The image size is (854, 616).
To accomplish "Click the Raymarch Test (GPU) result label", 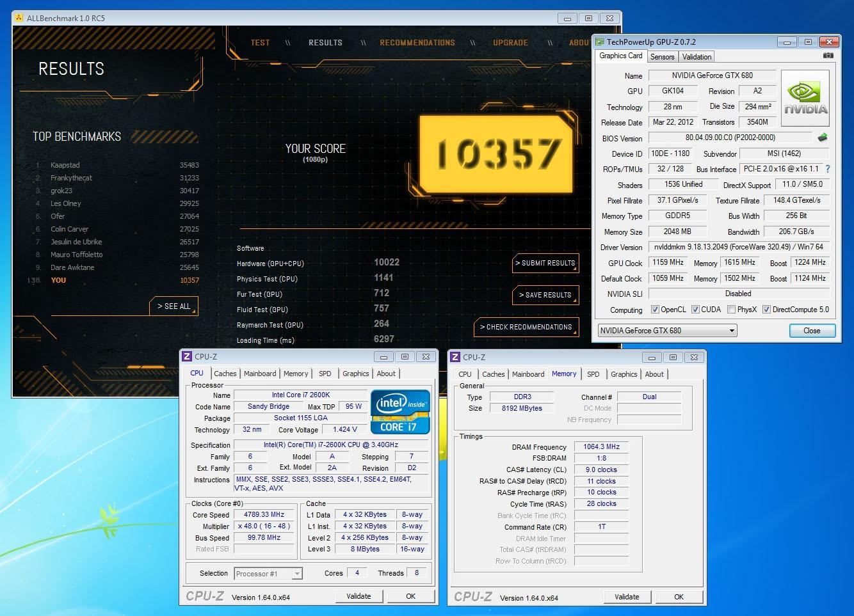I will (270, 325).
